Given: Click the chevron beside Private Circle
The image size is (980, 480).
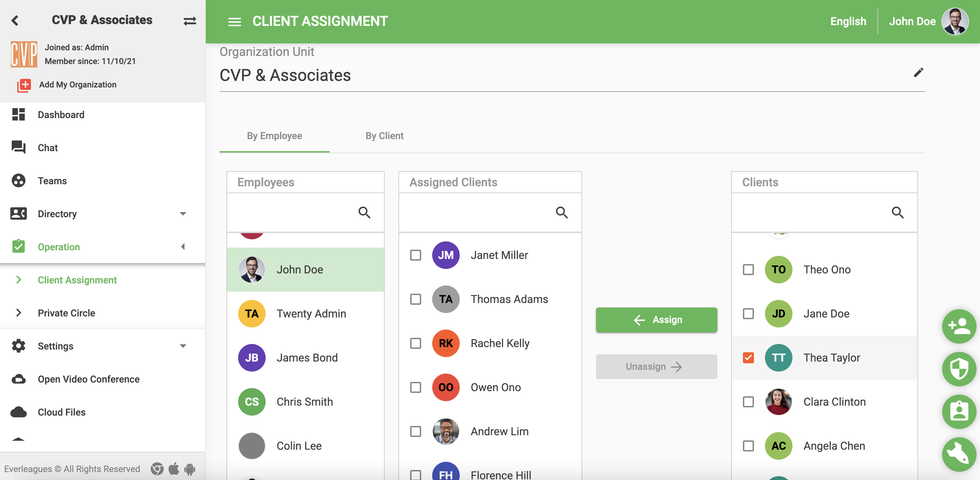Looking at the screenshot, I should coord(18,313).
